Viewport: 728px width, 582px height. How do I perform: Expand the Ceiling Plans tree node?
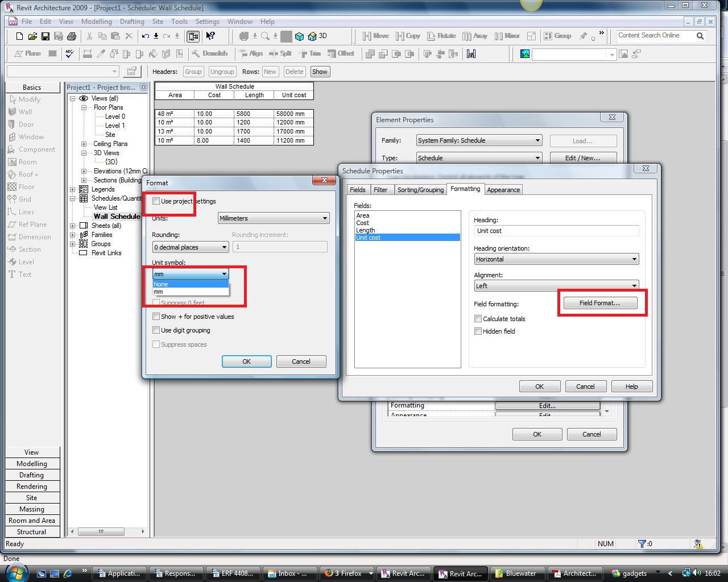[84, 144]
